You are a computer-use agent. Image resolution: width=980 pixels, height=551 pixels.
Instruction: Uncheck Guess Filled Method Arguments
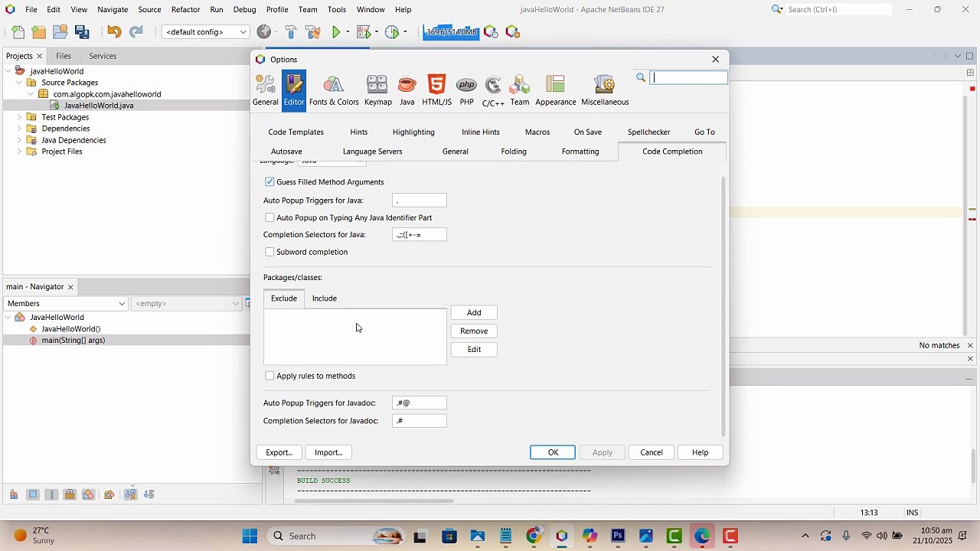click(269, 182)
